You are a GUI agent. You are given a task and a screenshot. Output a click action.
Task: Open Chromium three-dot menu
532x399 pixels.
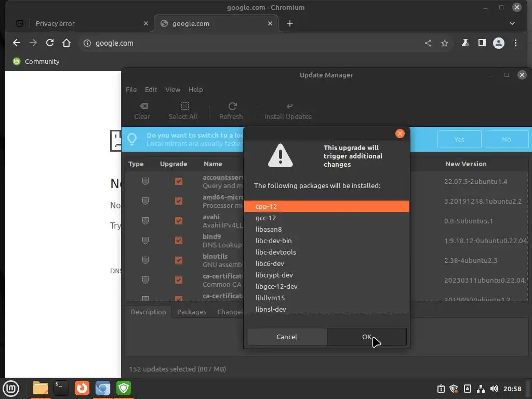(516, 43)
